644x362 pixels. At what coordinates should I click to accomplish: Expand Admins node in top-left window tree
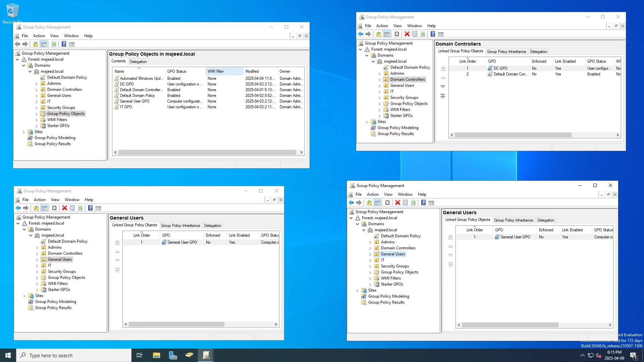tap(37, 84)
